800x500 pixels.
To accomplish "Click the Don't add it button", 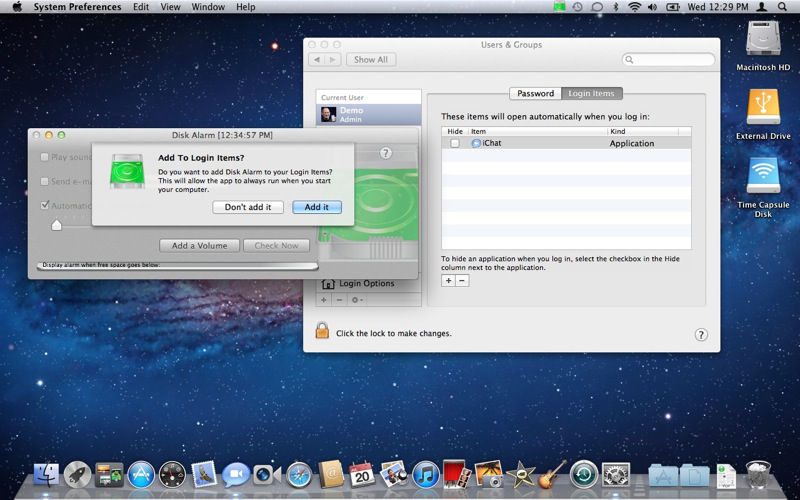I will 248,207.
